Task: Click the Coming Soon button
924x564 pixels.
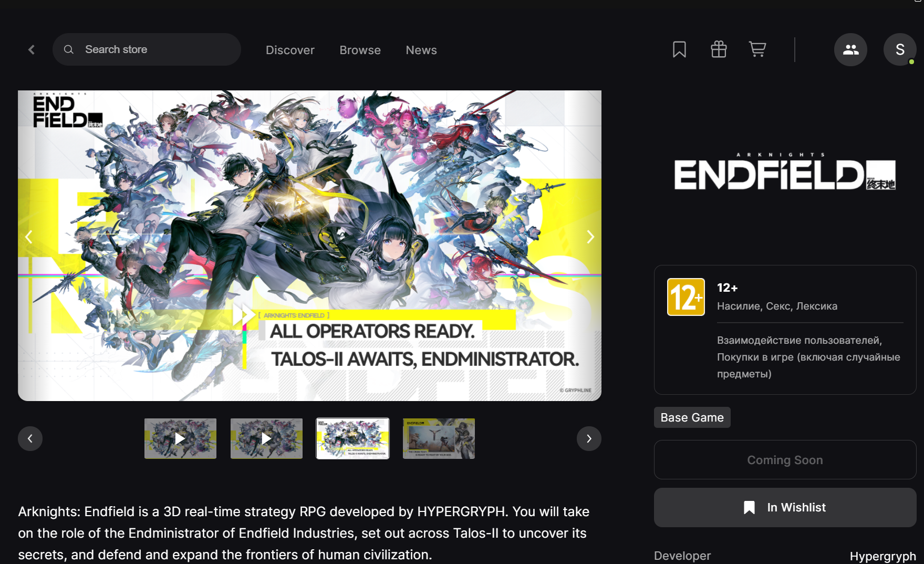Action: [785, 460]
